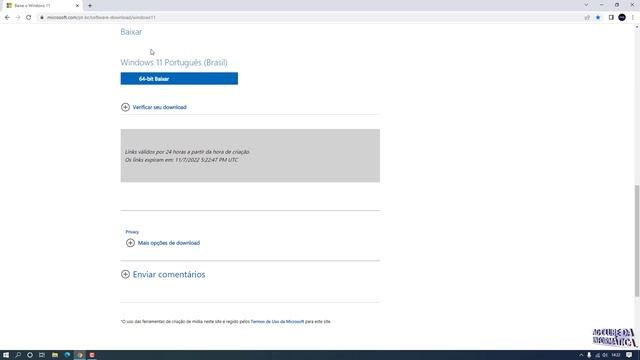This screenshot has width=640, height=360.
Task: Click the browser Back arrow
Action: [x=7, y=18]
